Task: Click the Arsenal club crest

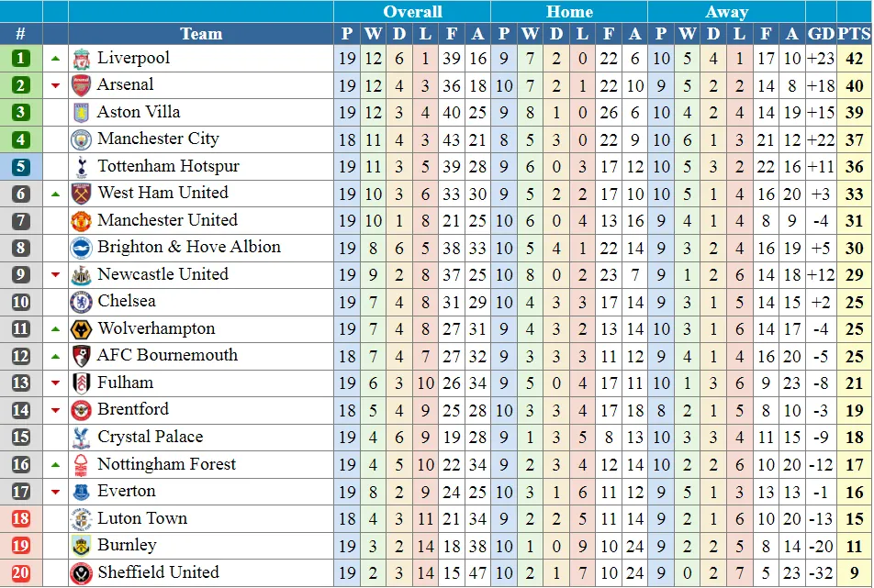Action: click(82, 85)
